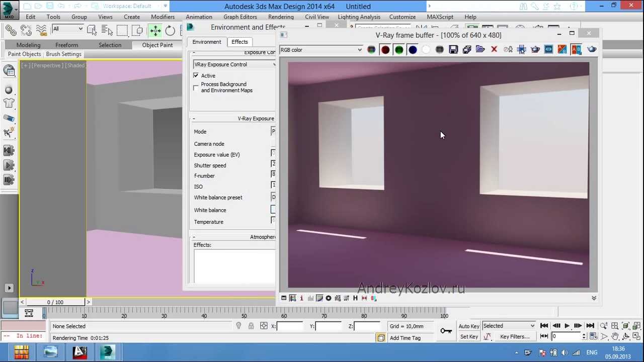Click the info 'i' icon in frame buffer bottom bar
The width and height of the screenshot is (644, 362).
click(x=301, y=298)
